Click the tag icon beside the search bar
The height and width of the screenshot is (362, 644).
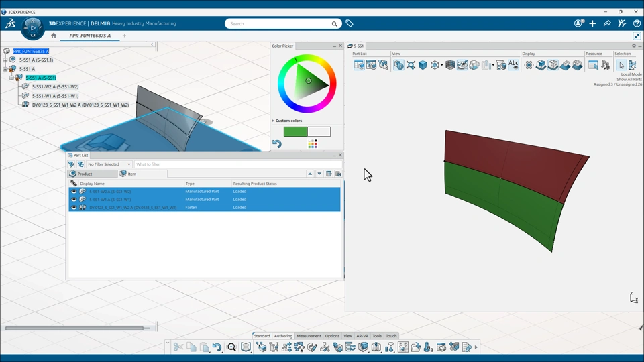point(349,24)
